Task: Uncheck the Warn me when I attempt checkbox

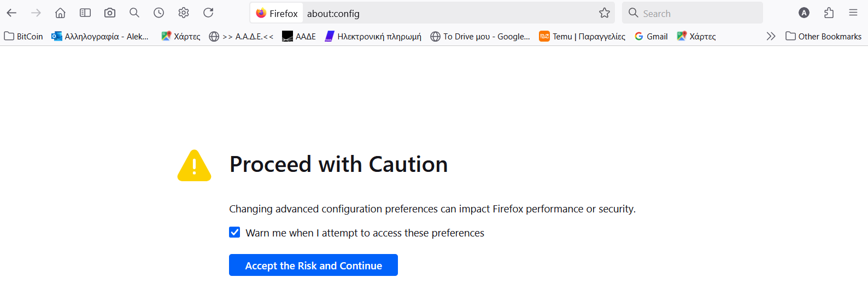Action: pyautogui.click(x=234, y=232)
